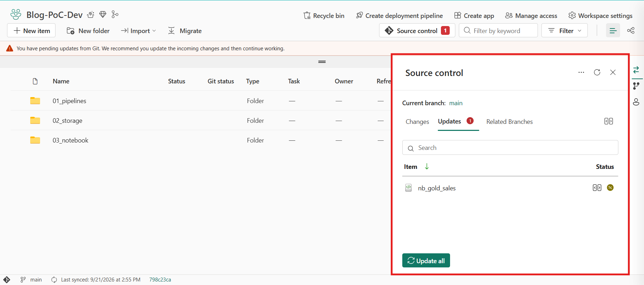This screenshot has width=644, height=285.
Task: Open the Recycle bin
Action: click(x=324, y=16)
